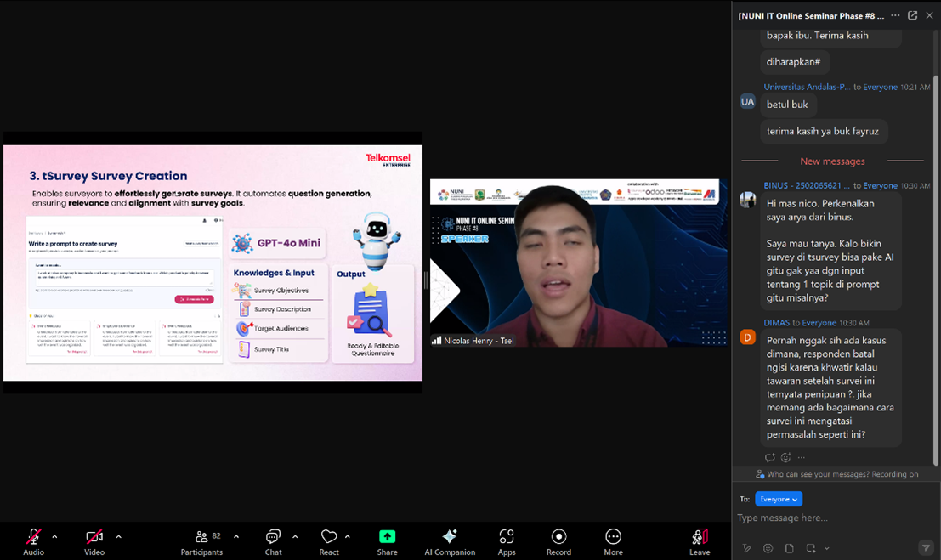
Task: Open emoji picker in chat composer
Action: pos(768,548)
